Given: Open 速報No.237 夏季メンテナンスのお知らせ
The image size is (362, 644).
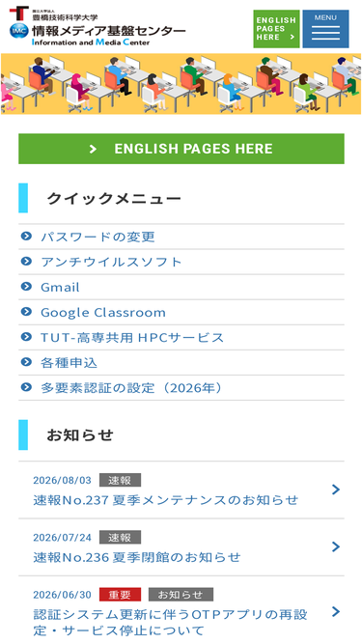Looking at the screenshot, I should point(165,500).
